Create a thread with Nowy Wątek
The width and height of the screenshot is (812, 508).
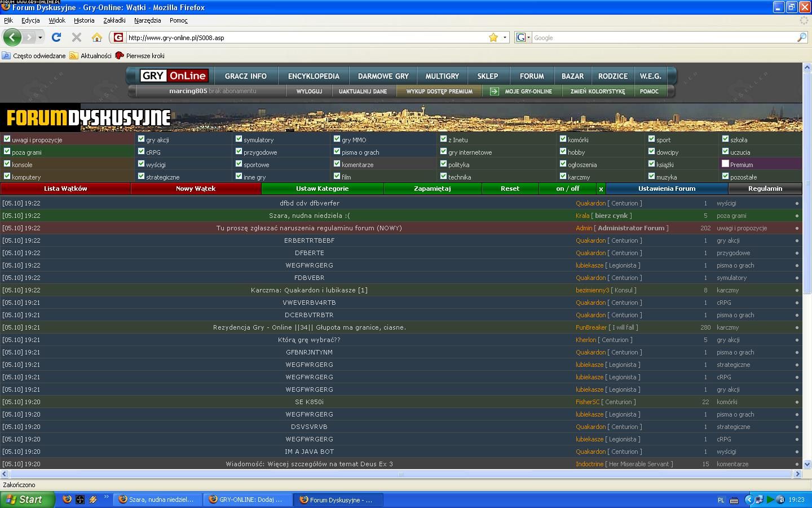click(196, 189)
